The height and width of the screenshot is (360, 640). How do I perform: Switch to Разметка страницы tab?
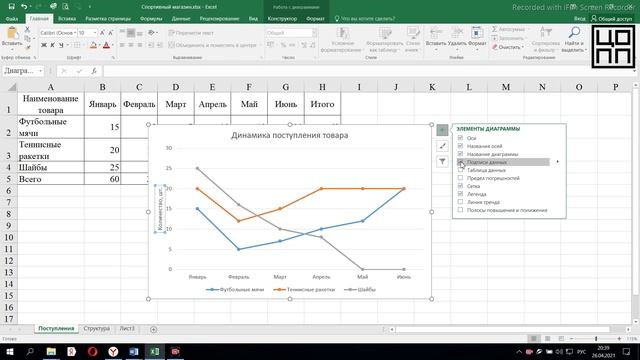point(108,19)
